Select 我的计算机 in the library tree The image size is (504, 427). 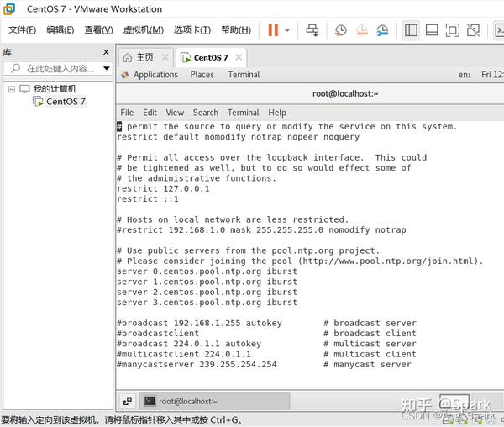click(55, 89)
